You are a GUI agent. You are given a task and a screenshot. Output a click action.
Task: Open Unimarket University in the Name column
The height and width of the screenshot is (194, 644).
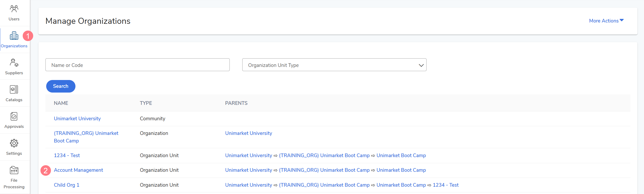77,118
